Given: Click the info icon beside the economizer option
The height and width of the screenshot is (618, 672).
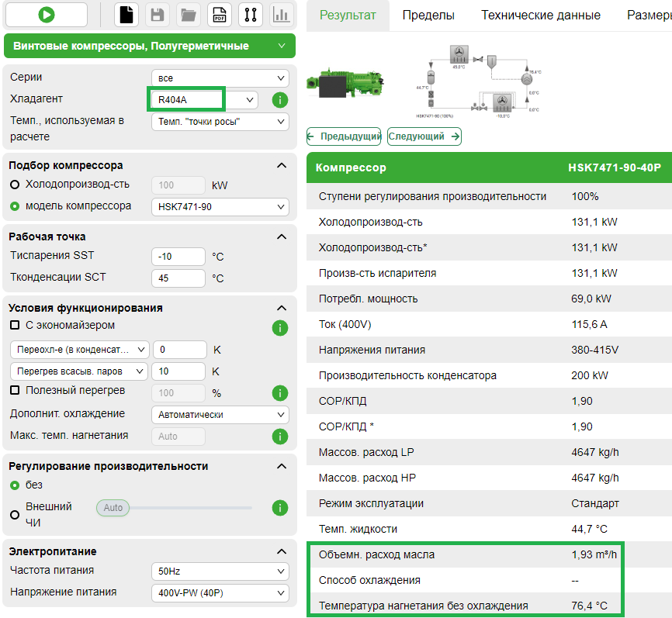Looking at the screenshot, I should (280, 328).
